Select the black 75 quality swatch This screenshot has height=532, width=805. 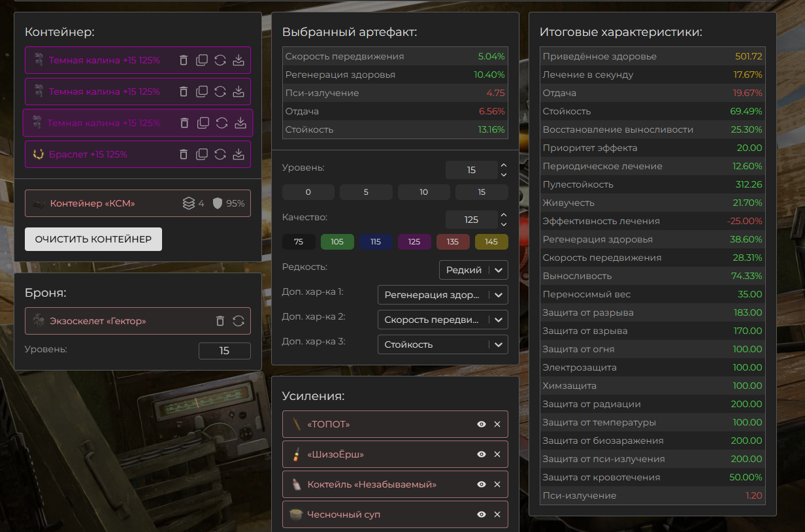299,242
